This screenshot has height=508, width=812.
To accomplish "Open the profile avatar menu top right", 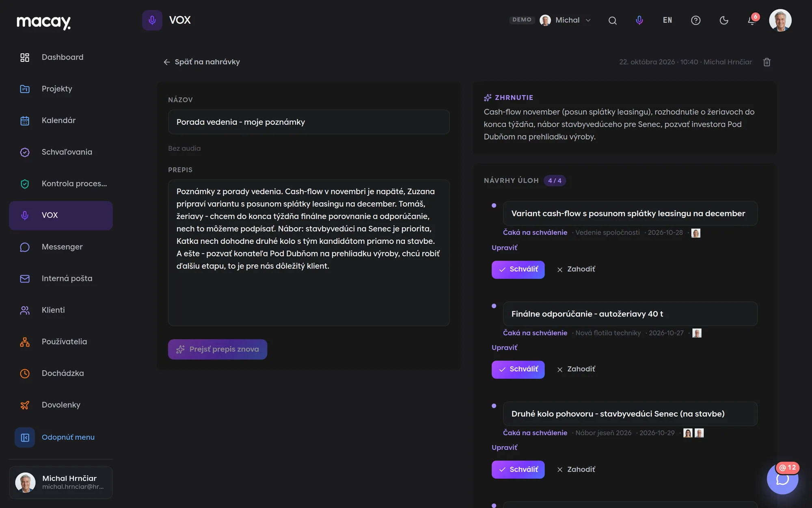I will point(780,20).
